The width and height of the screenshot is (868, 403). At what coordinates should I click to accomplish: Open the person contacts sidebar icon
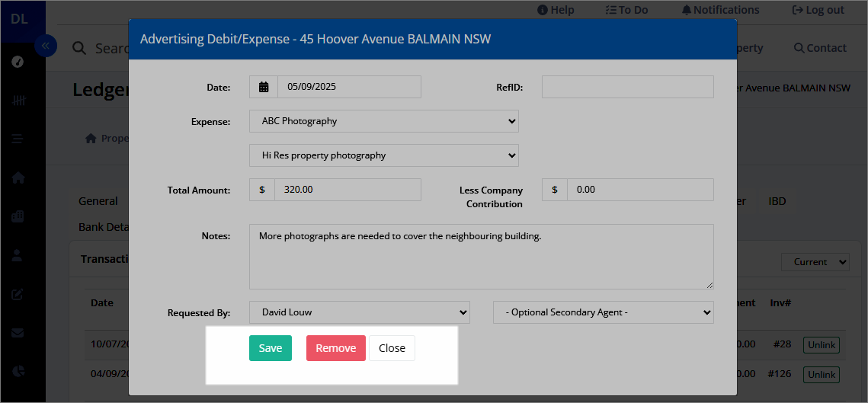point(18,255)
